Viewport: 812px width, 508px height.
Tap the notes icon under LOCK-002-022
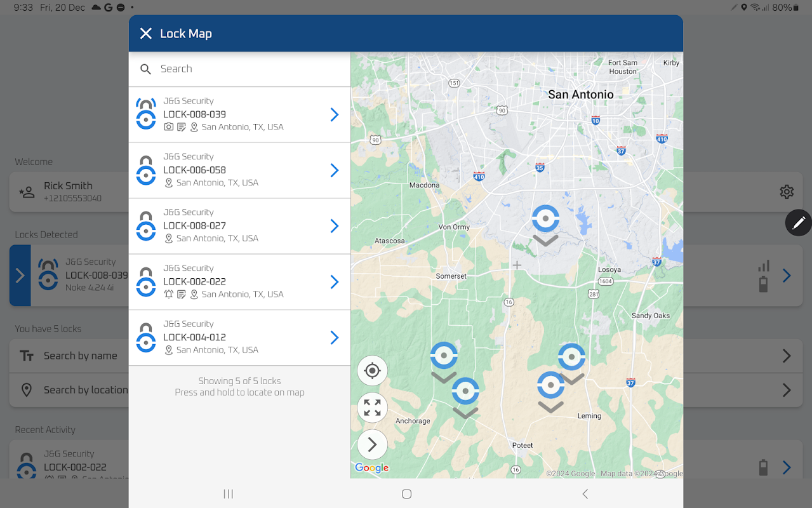tap(182, 294)
